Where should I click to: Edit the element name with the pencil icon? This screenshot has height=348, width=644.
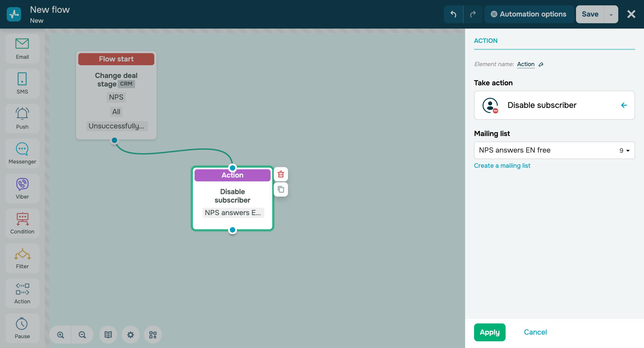pos(541,64)
